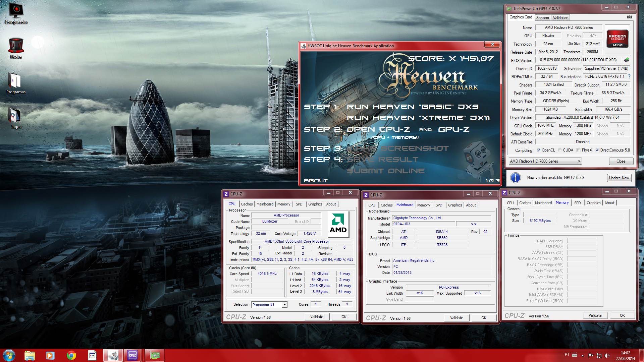644x362 pixels.
Task: Click the CPU-Z Z icon in Memory window title
Action: pyautogui.click(x=504, y=193)
